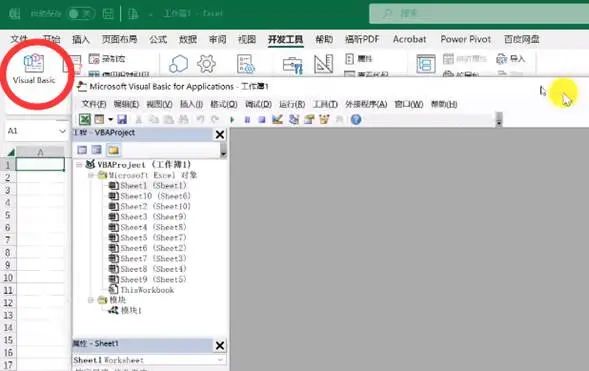This screenshot has height=371, width=589.
Task: Collapse the VBAProject tree node
Action: click(x=79, y=164)
